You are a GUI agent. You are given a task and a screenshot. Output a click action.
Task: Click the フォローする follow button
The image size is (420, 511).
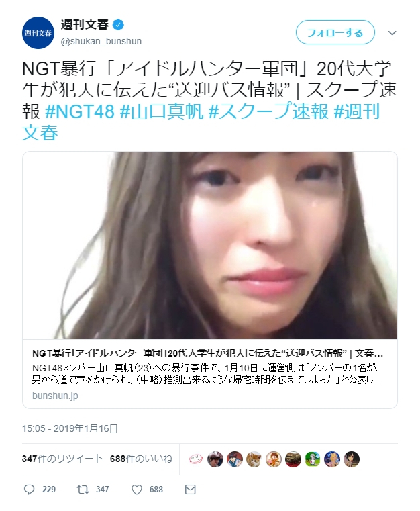(x=335, y=32)
